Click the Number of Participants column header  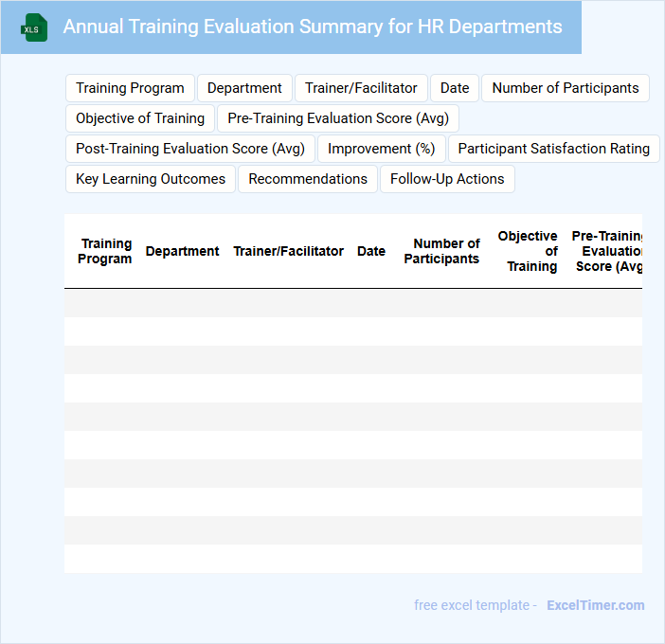pyautogui.click(x=441, y=251)
